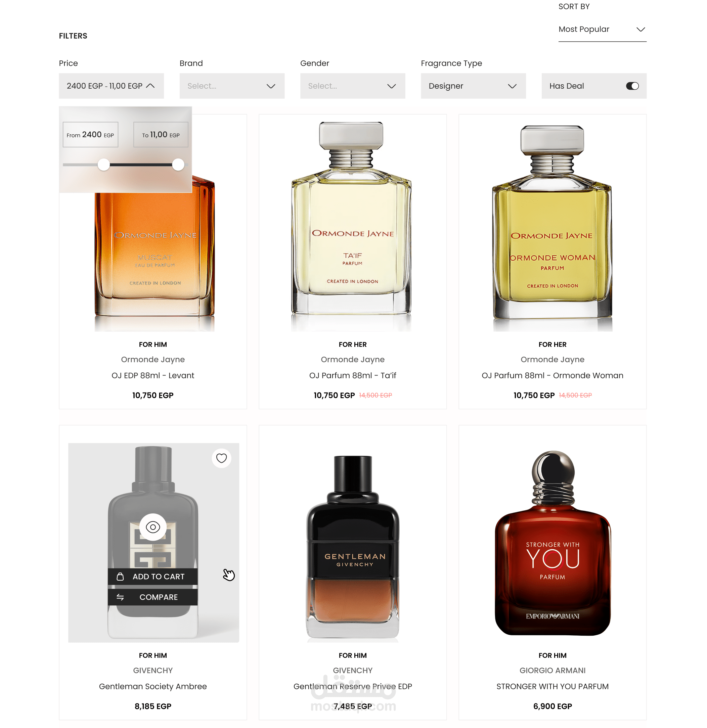Collapse the Price filter chevron
707x728 pixels.
pyautogui.click(x=150, y=86)
